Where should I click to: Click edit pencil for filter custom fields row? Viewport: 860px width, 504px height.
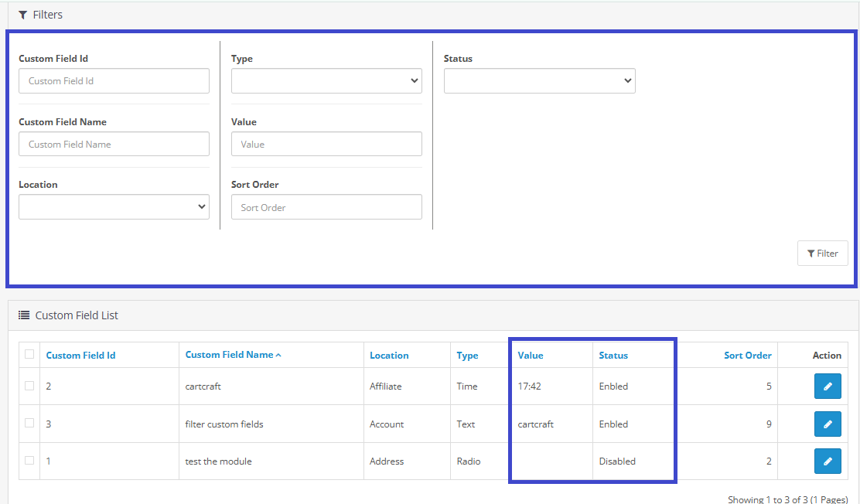827,424
